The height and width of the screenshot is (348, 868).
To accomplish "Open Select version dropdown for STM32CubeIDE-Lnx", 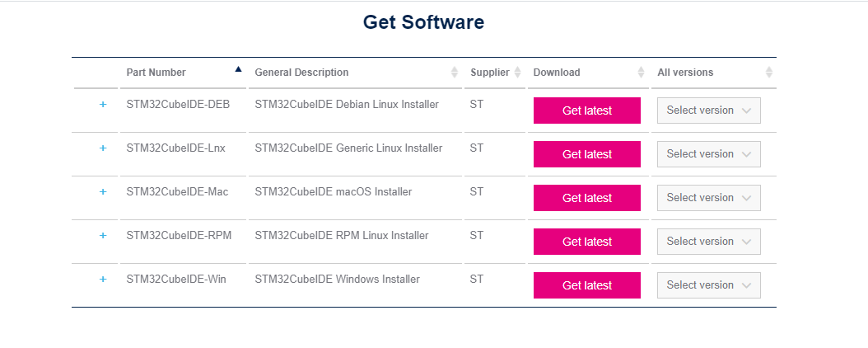I will (x=708, y=154).
